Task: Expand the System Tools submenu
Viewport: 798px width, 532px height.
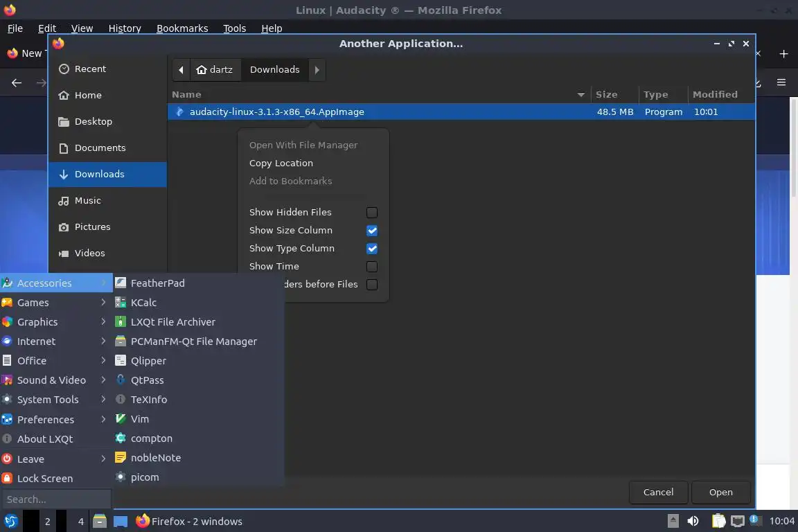Action: 56,400
